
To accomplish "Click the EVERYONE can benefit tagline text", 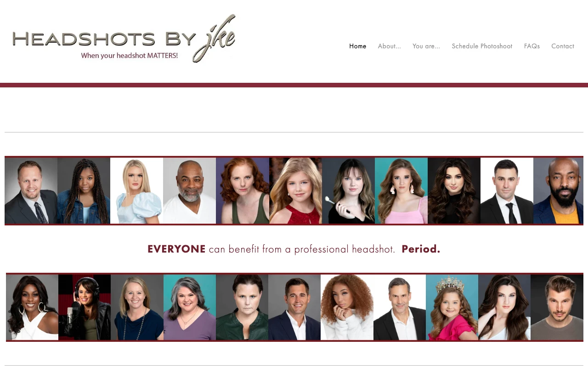I will tap(294, 249).
